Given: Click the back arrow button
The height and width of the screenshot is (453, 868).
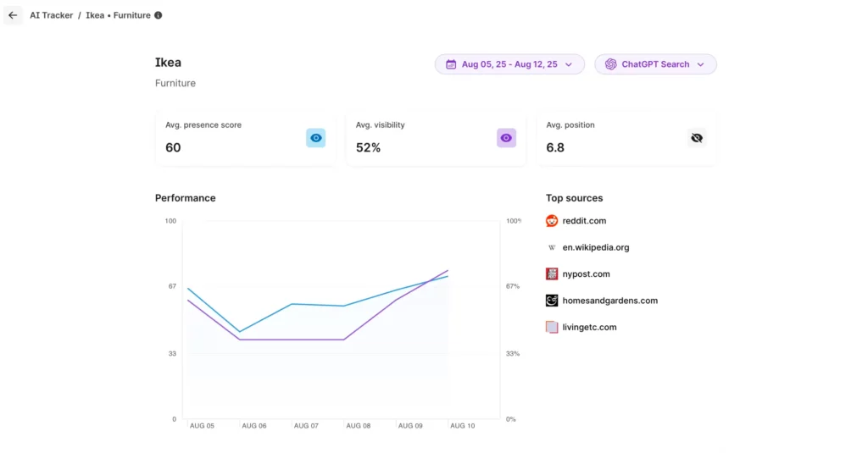Looking at the screenshot, I should point(13,15).
